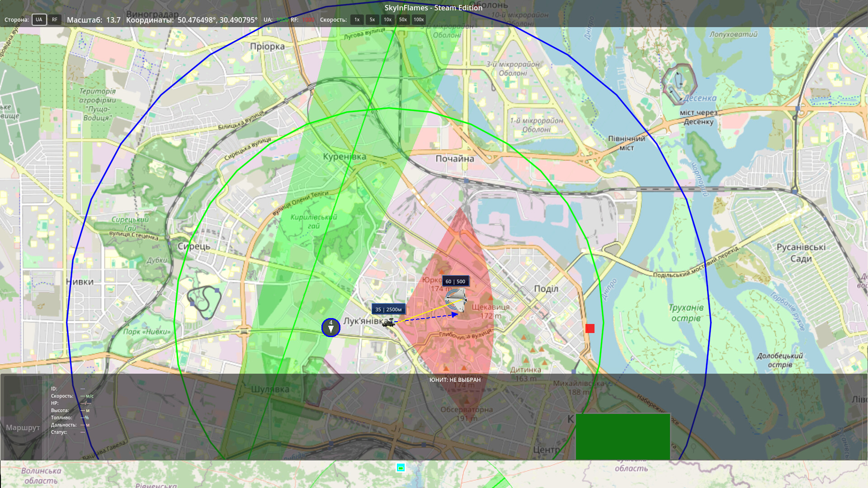Select the air-defense vehicle unit icon
Screen dimensions: 868x488
tap(389, 322)
